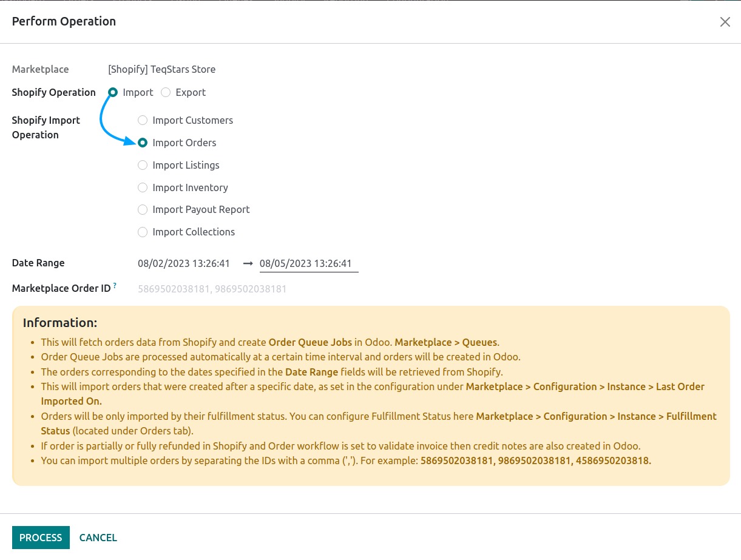Click the Information heading
This screenshot has width=741, height=560.
click(x=60, y=322)
